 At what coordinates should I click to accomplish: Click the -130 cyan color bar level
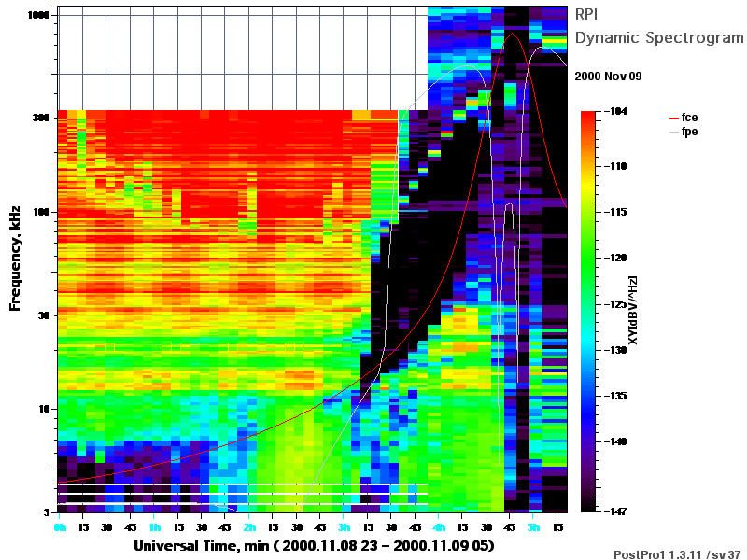point(616,350)
